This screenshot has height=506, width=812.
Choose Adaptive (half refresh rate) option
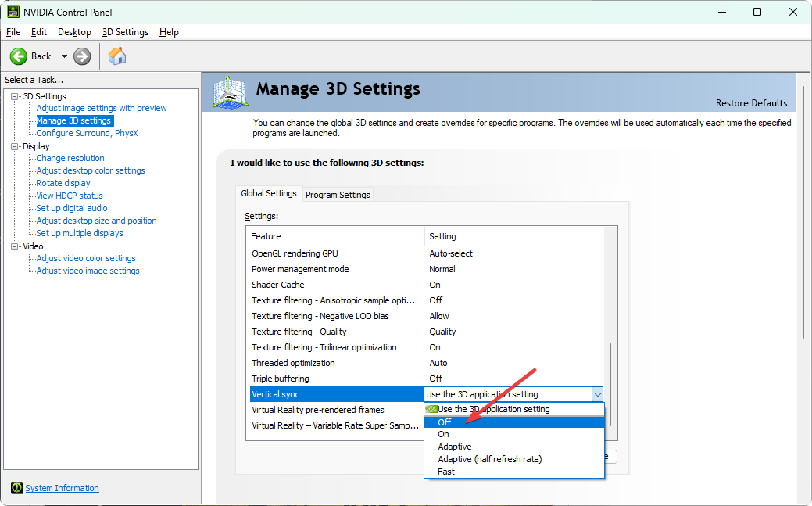tap(489, 459)
